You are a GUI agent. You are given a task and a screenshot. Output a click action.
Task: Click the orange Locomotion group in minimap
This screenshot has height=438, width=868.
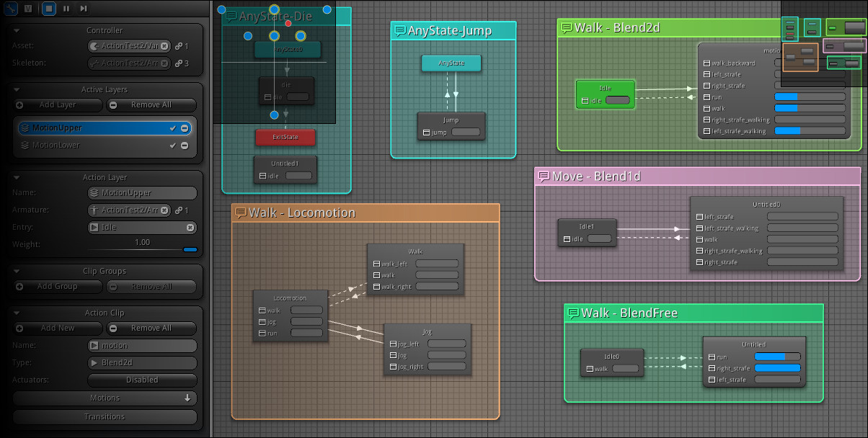[x=800, y=57]
